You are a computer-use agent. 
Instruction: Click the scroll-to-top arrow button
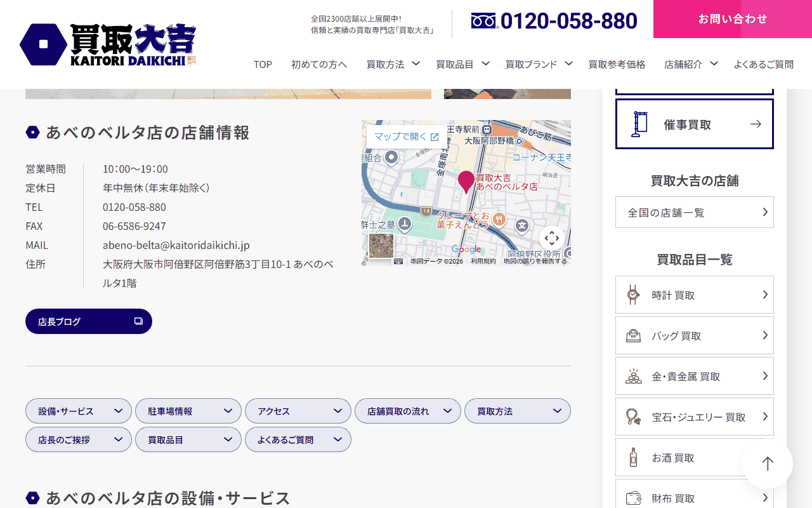pyautogui.click(x=768, y=464)
